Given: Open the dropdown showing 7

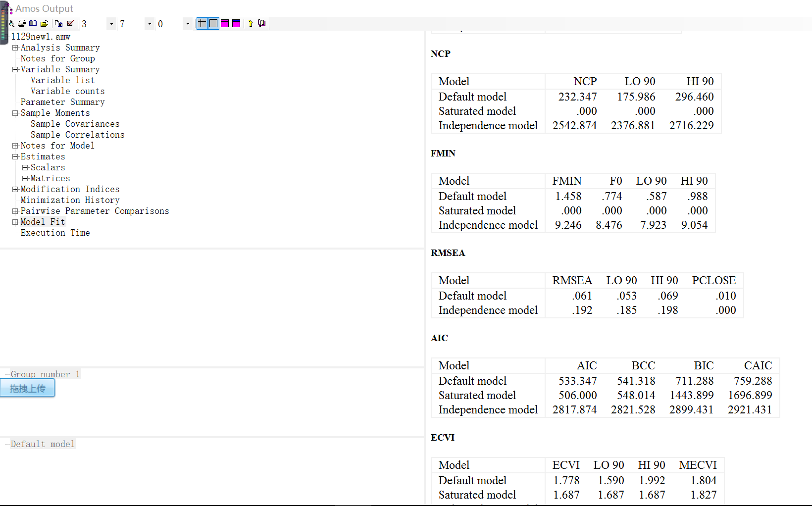Looking at the screenshot, I should point(150,24).
